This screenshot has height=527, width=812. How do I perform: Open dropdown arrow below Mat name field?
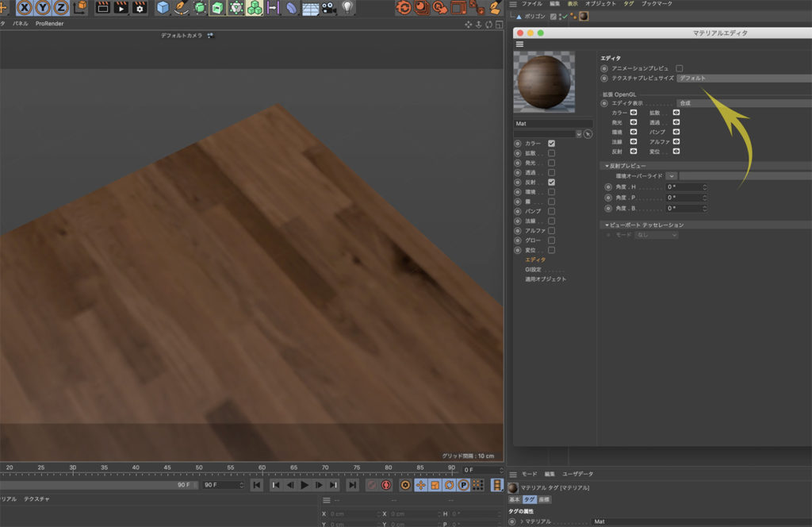[x=578, y=134]
